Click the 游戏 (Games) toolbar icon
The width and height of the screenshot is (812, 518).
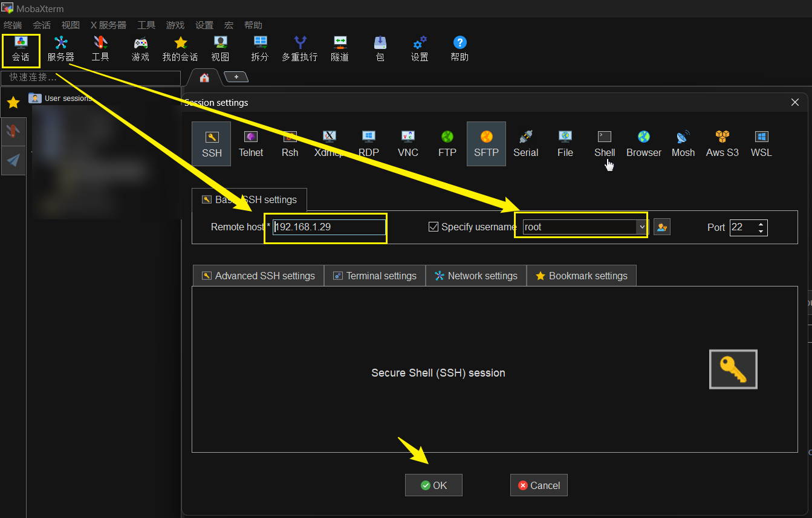[140, 49]
